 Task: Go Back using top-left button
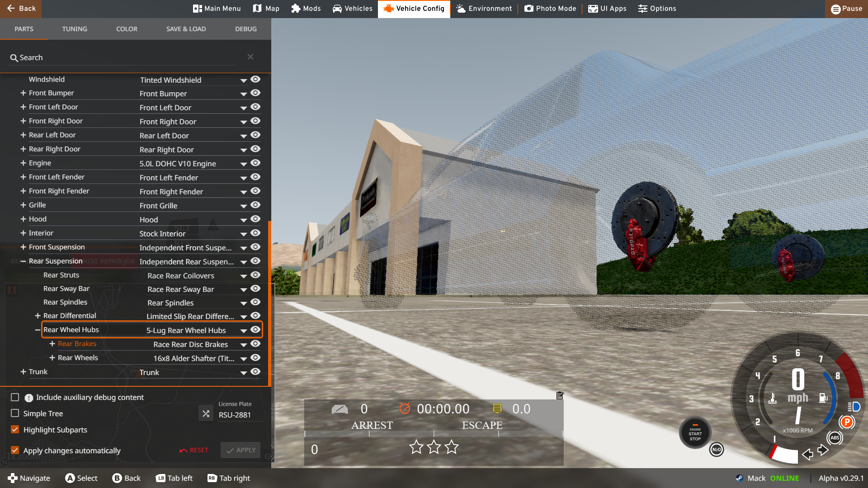21,9
